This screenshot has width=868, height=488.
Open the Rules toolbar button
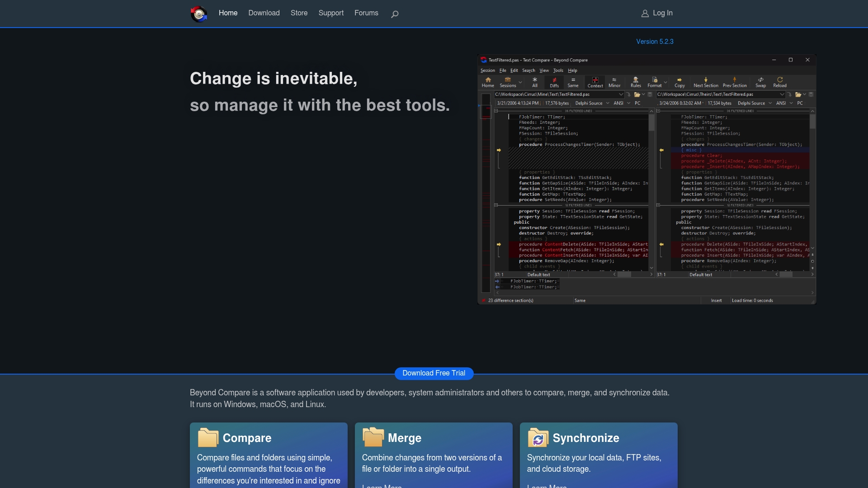(x=636, y=82)
